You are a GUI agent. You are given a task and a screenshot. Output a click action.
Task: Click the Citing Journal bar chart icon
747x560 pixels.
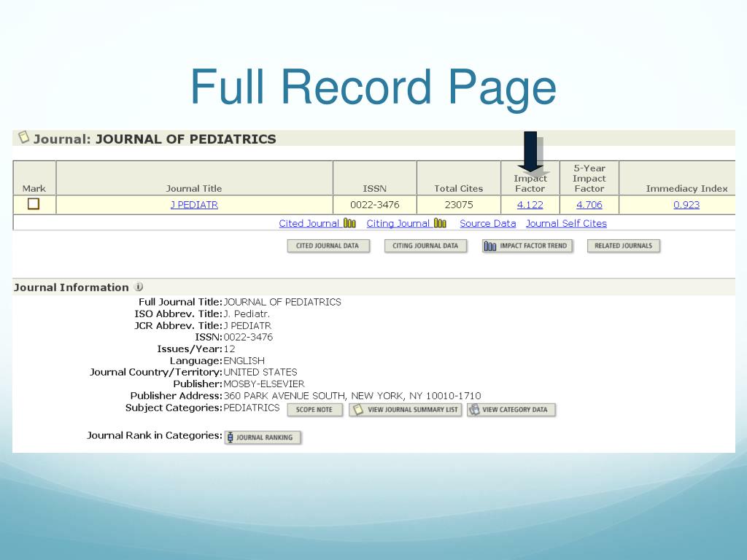tap(440, 223)
